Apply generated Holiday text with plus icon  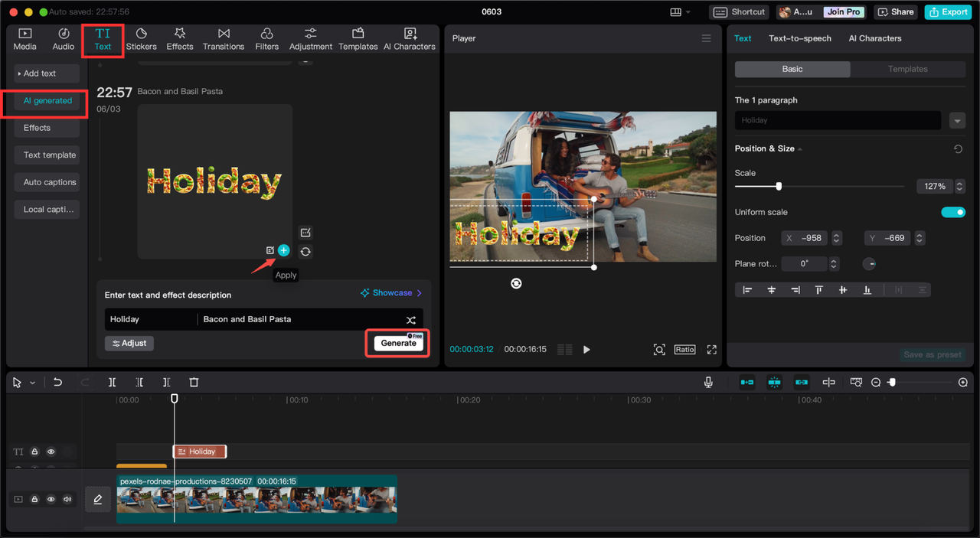(x=284, y=250)
